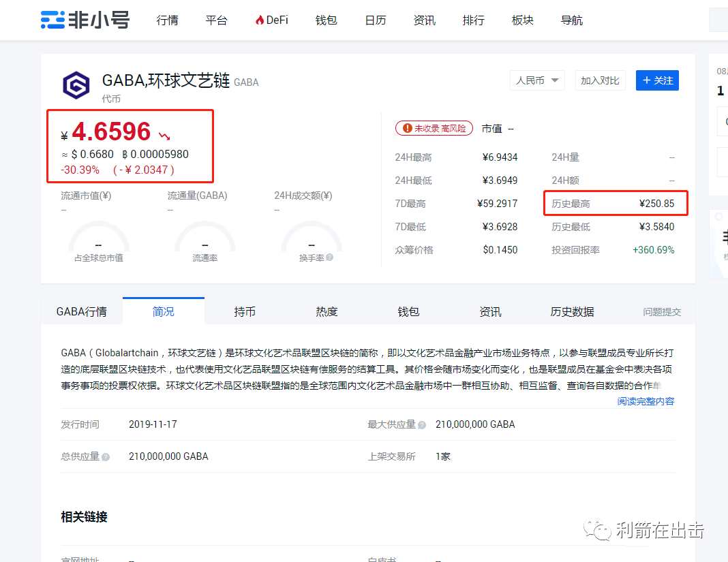Click the red downward price trend arrow
Image resolution: width=728 pixels, height=562 pixels.
[164, 136]
